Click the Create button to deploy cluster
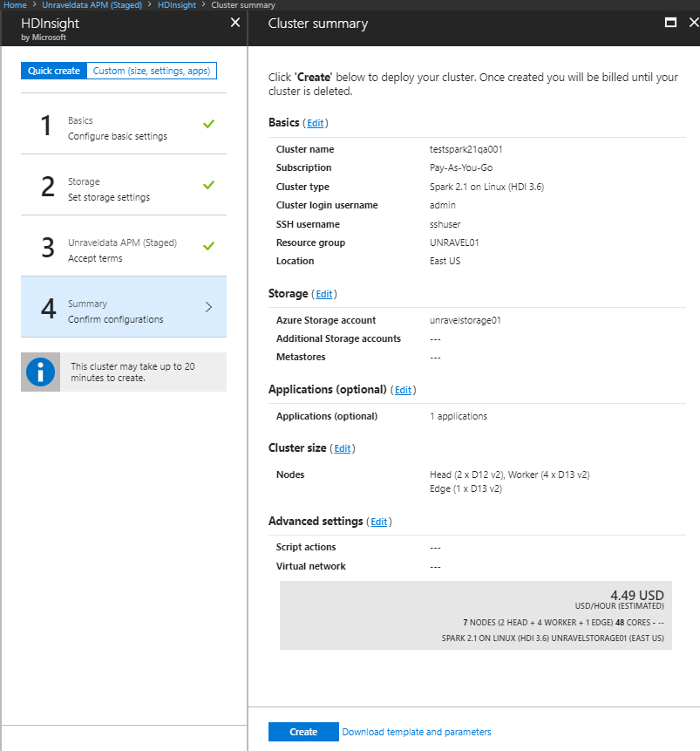The width and height of the screenshot is (700, 751). pyautogui.click(x=303, y=732)
